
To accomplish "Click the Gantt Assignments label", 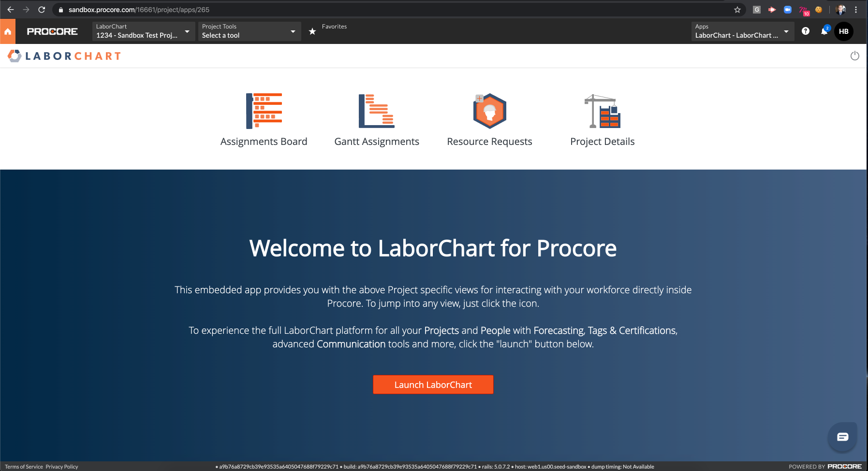I will point(377,142).
